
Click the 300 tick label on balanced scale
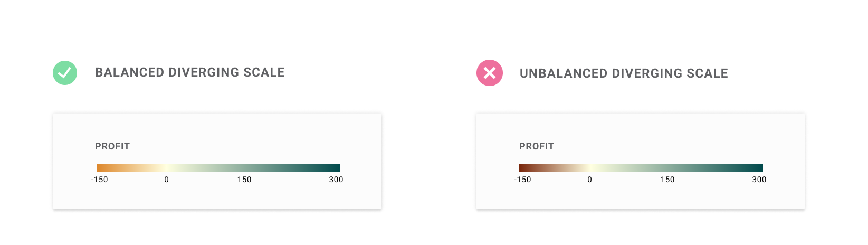point(336,180)
